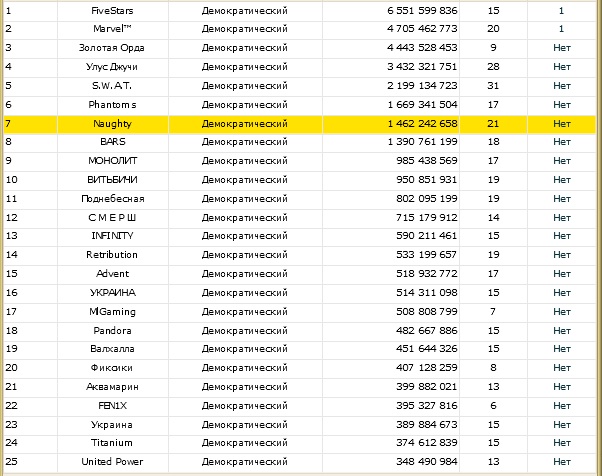This screenshot has height=476, width=602.
Task: Click the INFINITY clan name
Action: (112, 237)
